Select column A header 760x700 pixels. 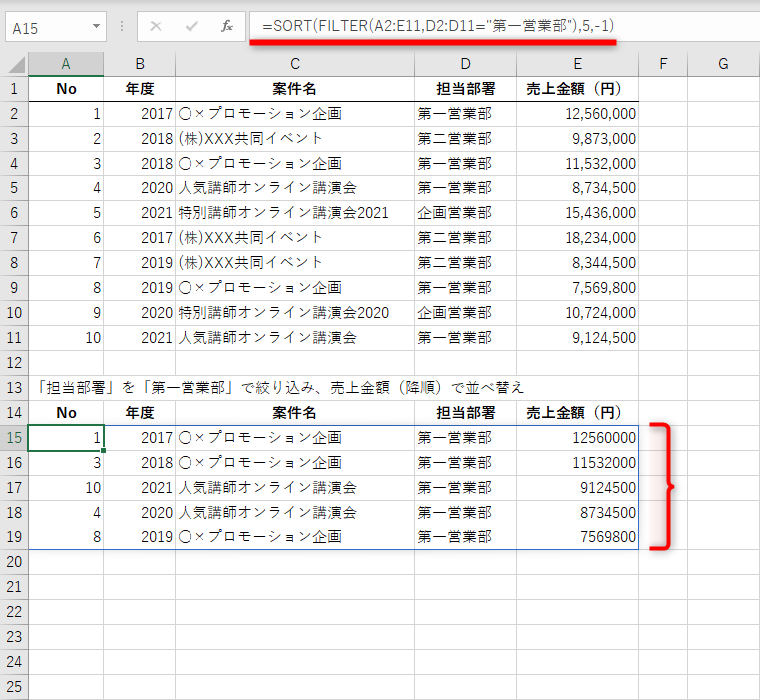click(66, 64)
